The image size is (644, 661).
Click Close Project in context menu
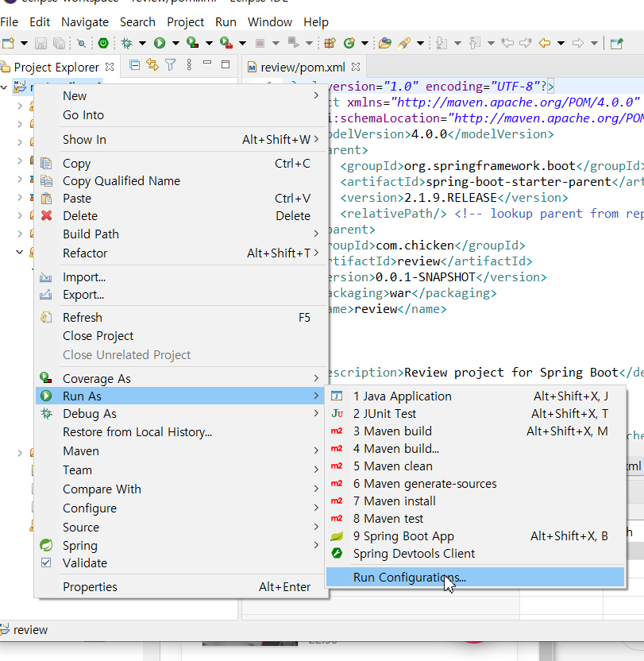point(180,335)
